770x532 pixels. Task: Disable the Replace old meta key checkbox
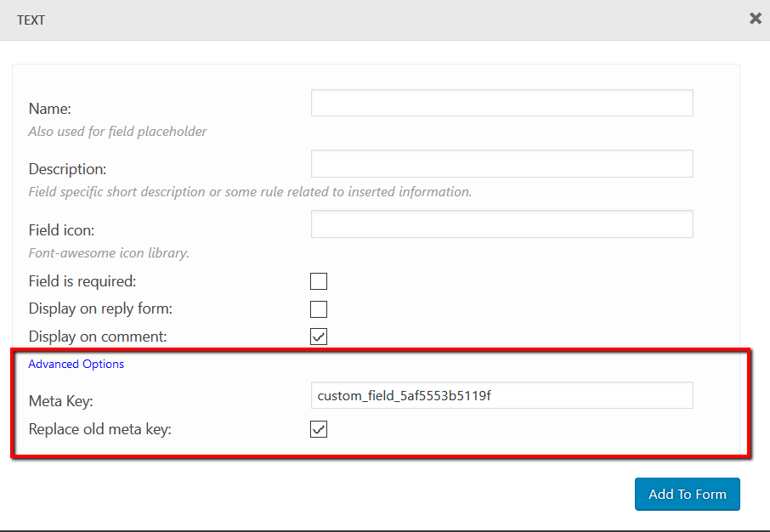(319, 430)
